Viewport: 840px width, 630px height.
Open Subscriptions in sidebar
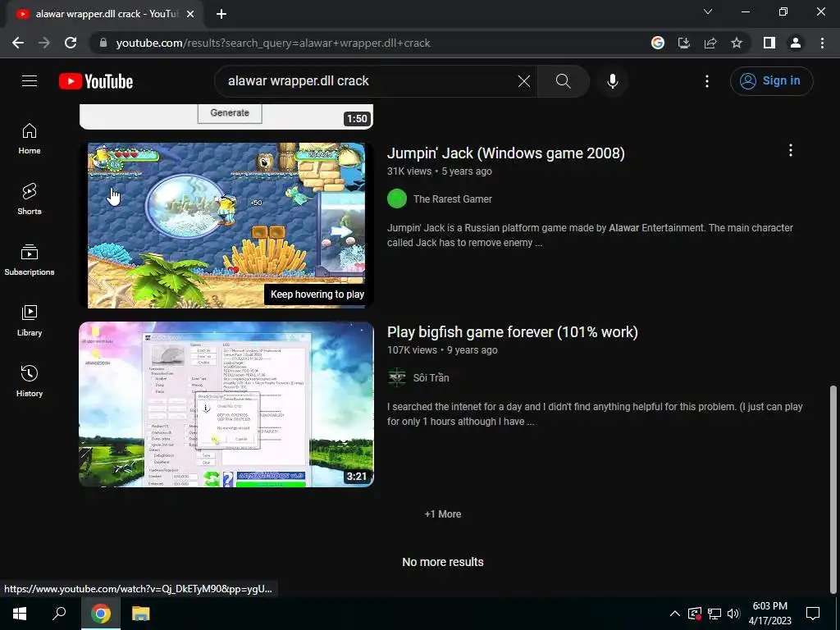tap(30, 260)
